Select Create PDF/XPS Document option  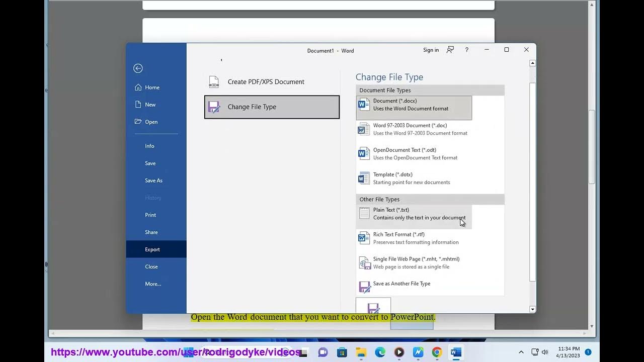(x=272, y=82)
